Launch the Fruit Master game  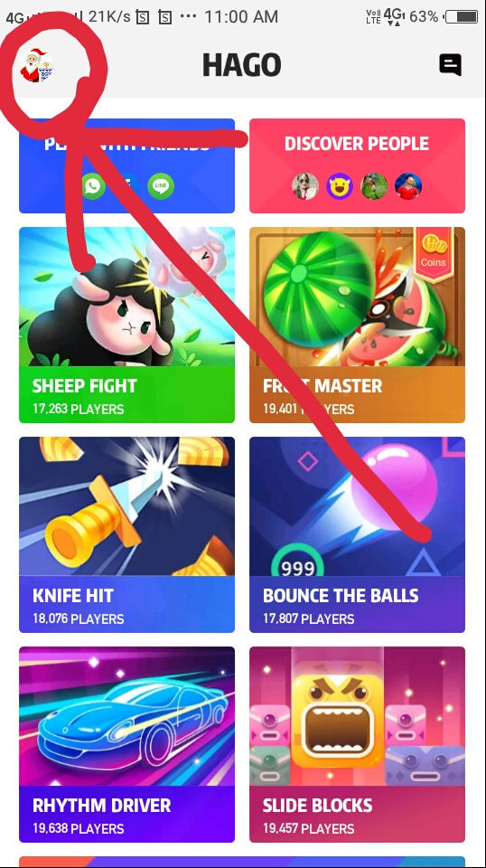click(357, 325)
